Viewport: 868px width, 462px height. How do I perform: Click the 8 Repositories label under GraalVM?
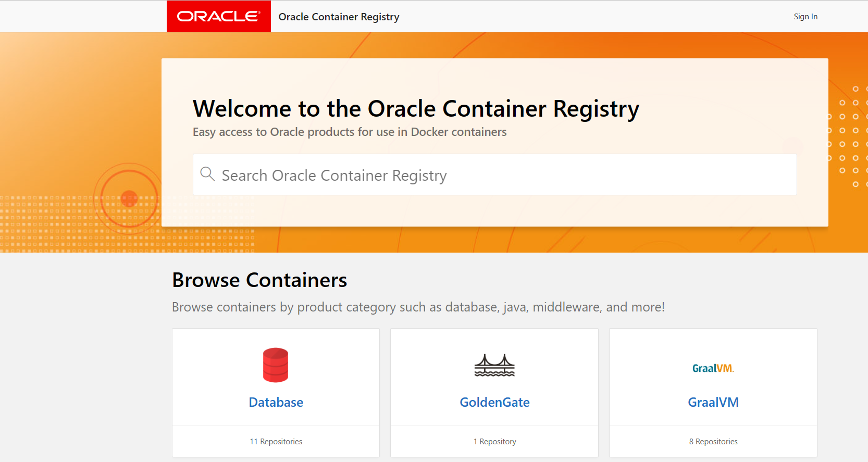coord(713,442)
